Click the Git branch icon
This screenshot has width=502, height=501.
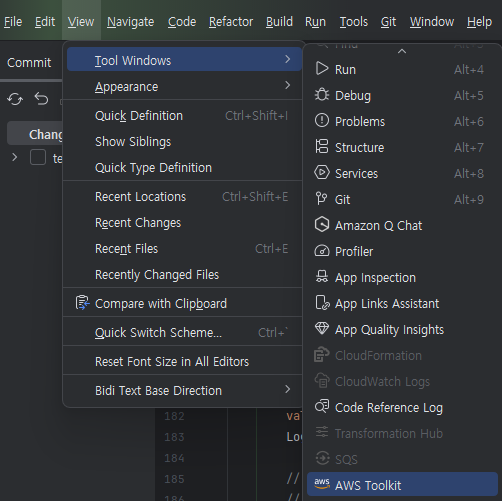[x=322, y=199]
